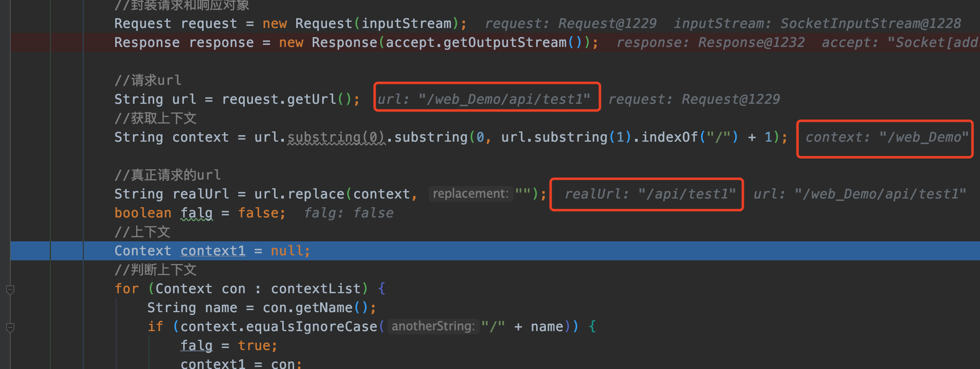980x369 pixels.
Task: Place cursor on 'String realUrl = url.replace(context,'
Action: (x=266, y=194)
